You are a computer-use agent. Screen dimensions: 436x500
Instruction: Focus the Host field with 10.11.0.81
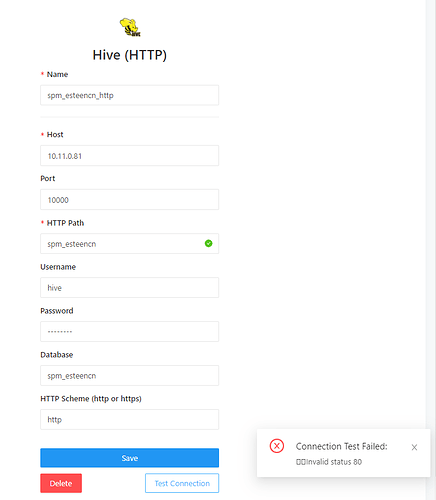(x=129, y=156)
